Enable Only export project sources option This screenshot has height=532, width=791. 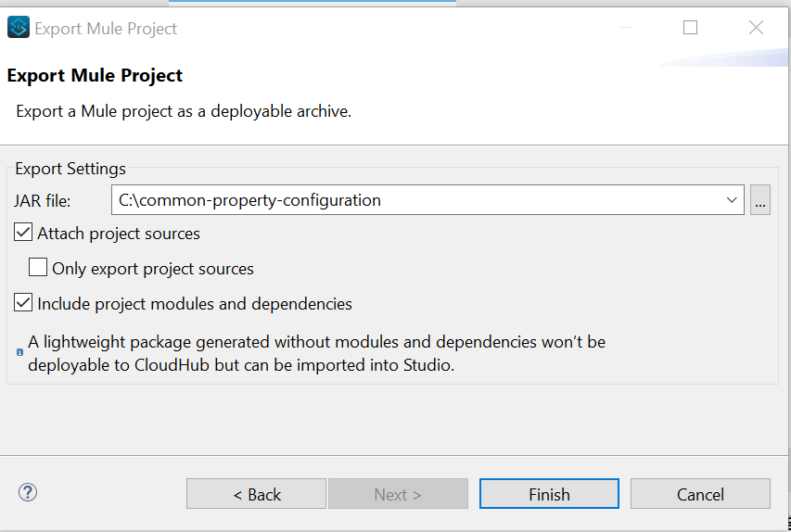pos(38,269)
